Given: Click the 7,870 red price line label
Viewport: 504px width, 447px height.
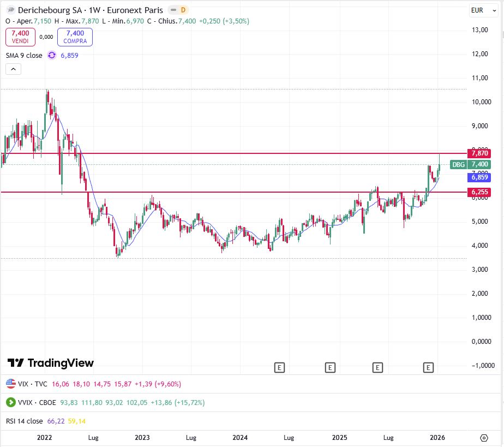Looking at the screenshot, I should tap(479, 153).
